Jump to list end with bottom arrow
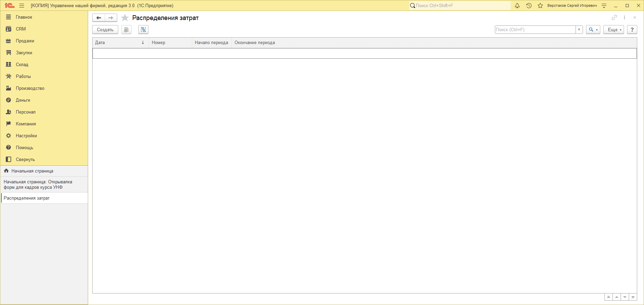 (633, 297)
